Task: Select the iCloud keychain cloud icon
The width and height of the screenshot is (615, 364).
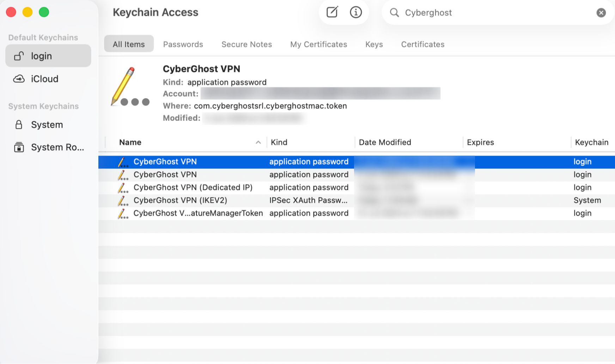Action: 19,79
